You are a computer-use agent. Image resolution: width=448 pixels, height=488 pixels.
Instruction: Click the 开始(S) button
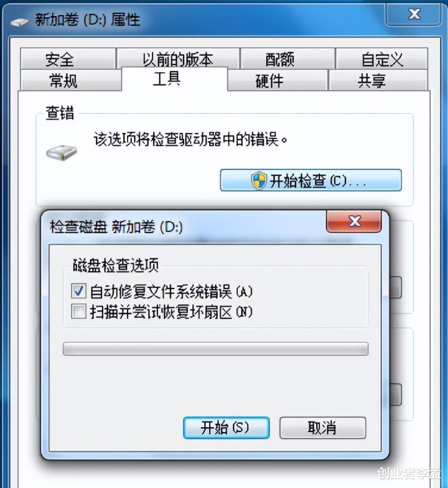coord(226,428)
